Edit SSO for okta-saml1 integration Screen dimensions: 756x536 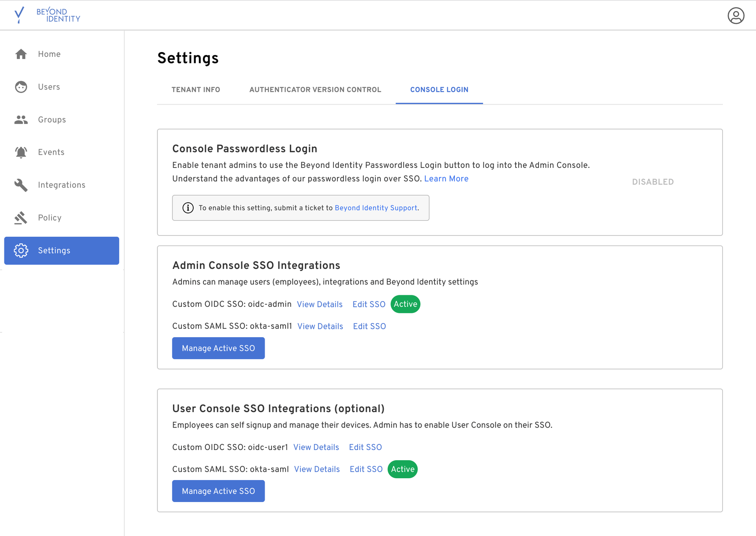point(369,327)
